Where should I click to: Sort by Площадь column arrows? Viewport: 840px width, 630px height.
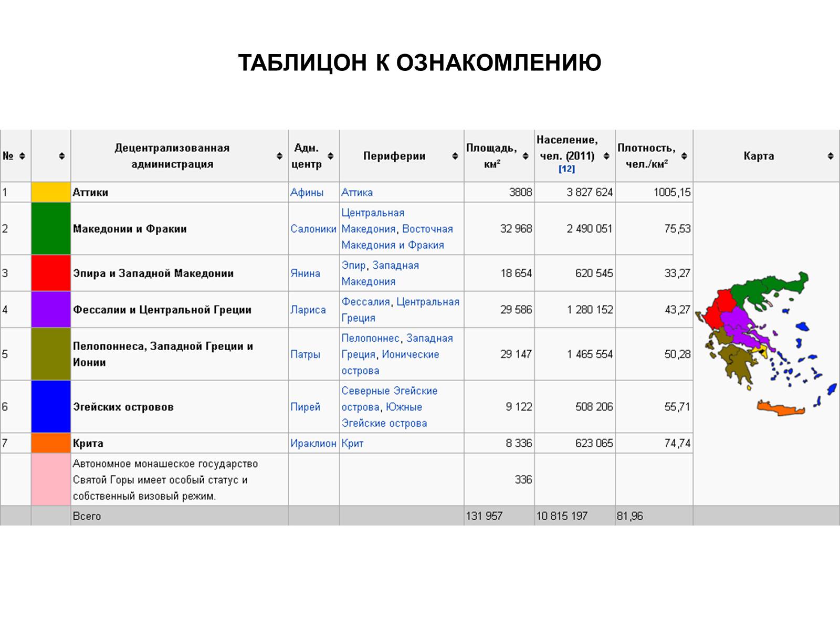click(526, 156)
